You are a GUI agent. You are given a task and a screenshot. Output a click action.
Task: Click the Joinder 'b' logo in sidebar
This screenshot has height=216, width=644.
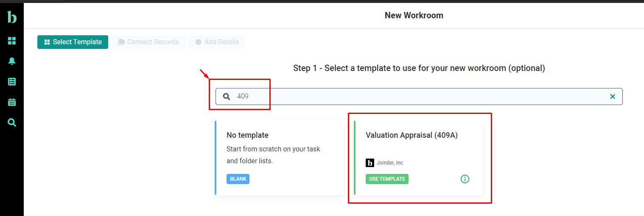(x=12, y=17)
